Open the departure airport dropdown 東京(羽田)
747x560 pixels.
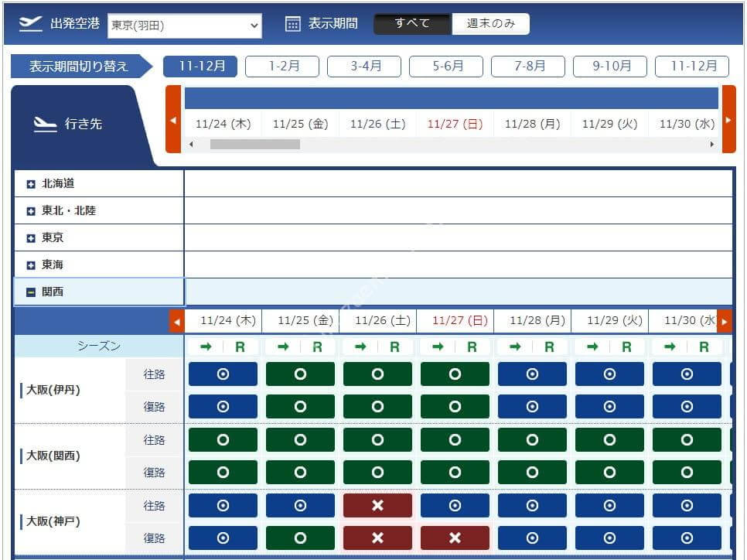(x=184, y=26)
